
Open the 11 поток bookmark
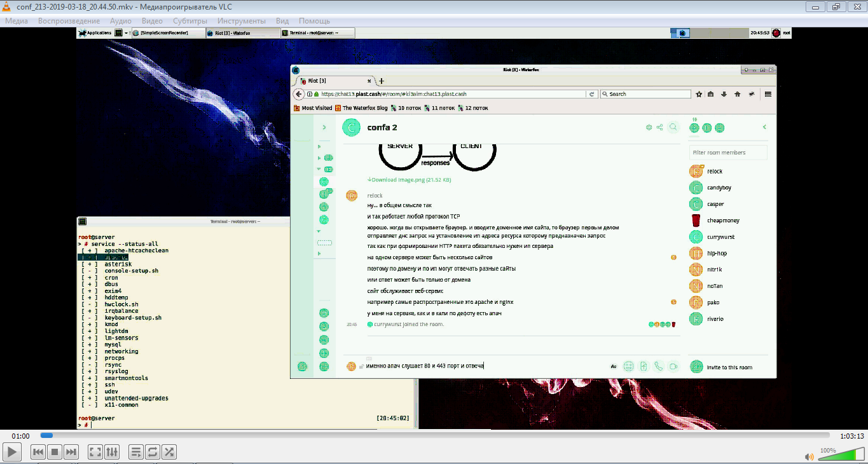[439, 108]
